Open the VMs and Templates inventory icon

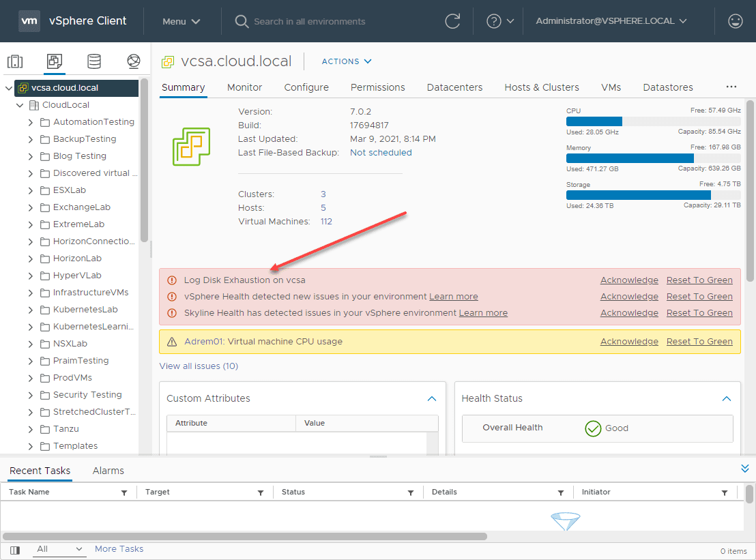point(55,61)
